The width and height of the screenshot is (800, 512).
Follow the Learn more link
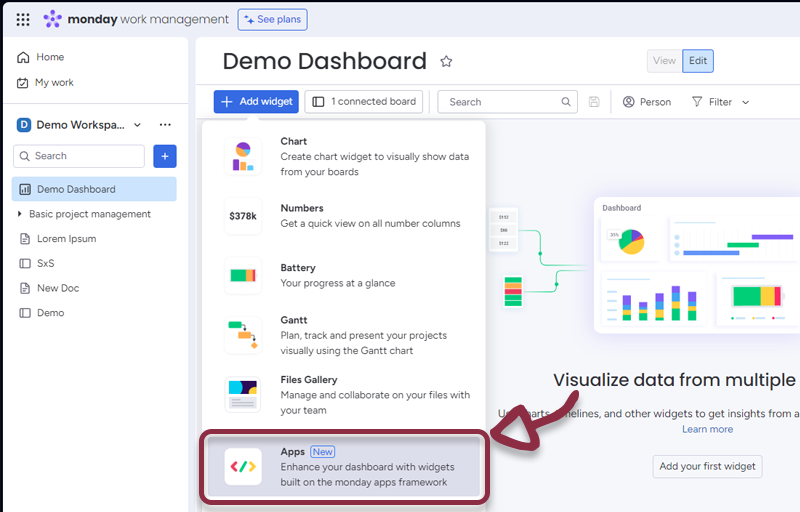[707, 429]
